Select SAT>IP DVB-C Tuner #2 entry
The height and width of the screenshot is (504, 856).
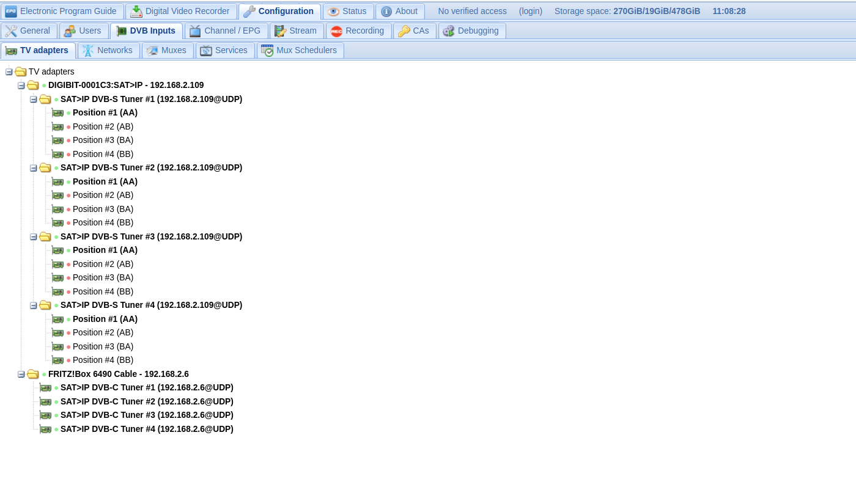click(147, 401)
